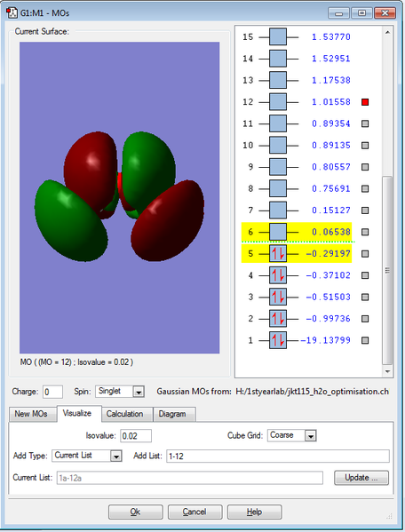Select the red surface marker for orbital 12
Screen dimensions: 405x532
[365, 102]
